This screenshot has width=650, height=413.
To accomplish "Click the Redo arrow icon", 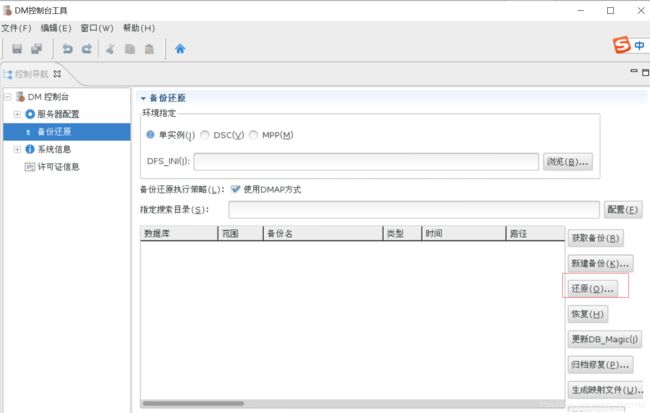I will click(x=87, y=49).
